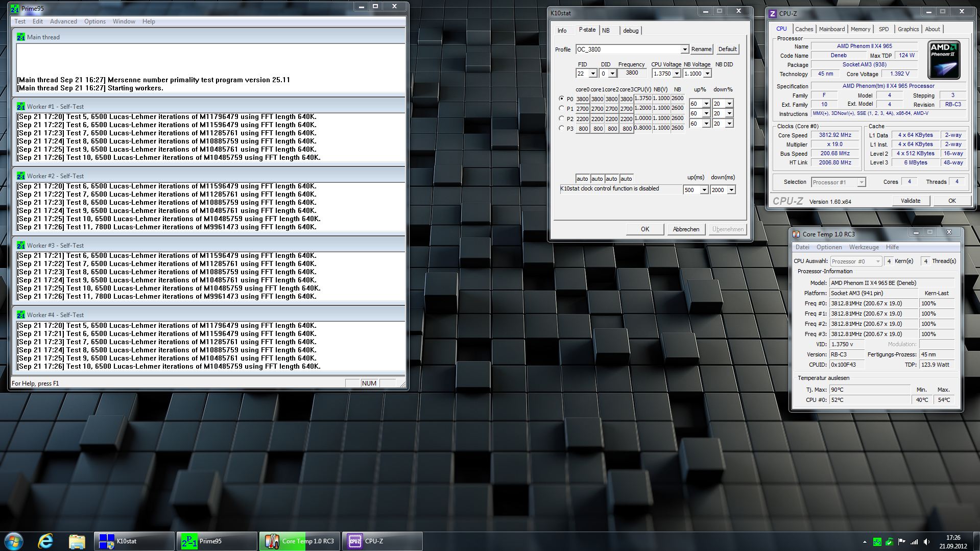
Task: Switch to the Info tab in K10stat
Action: pos(562,31)
